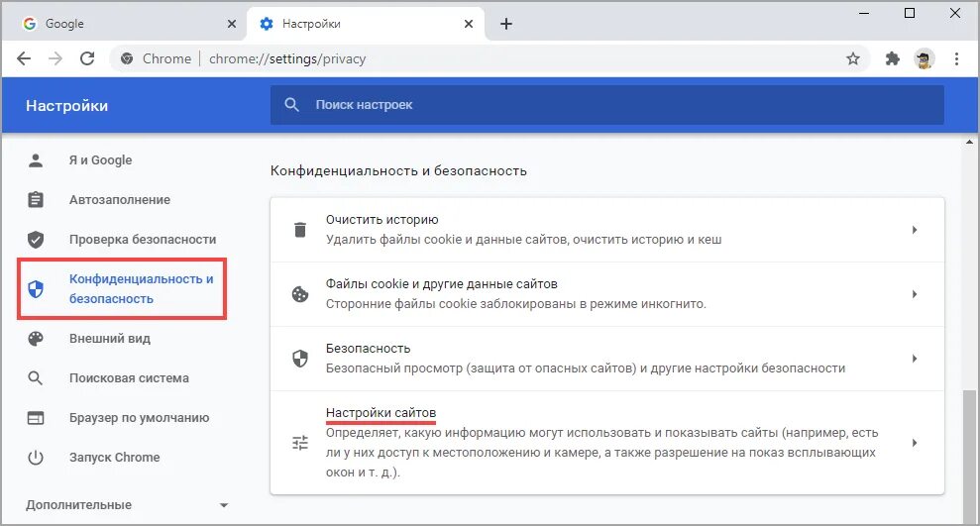Click Файлы cookie и другие данные сайтов

coord(441,284)
